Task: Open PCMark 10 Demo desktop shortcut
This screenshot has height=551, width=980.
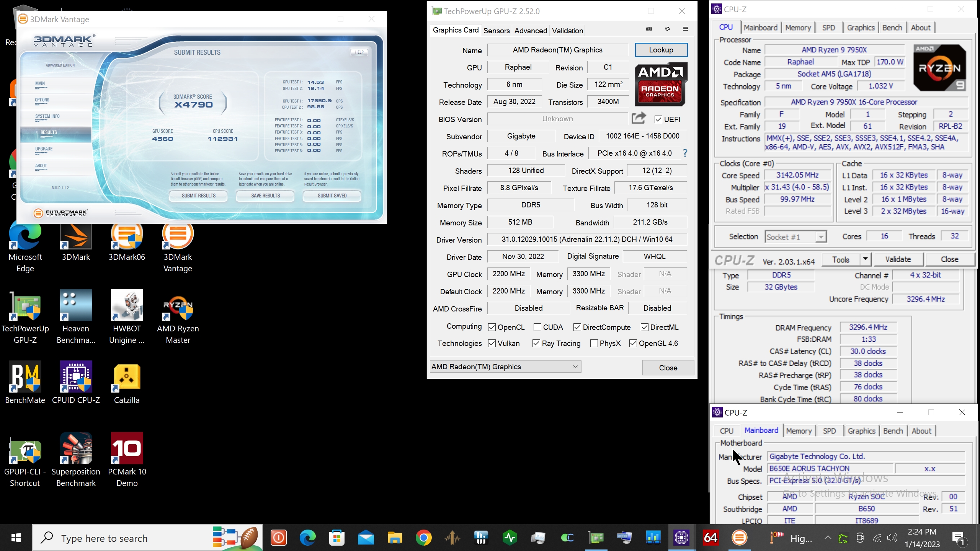Action: (x=127, y=460)
